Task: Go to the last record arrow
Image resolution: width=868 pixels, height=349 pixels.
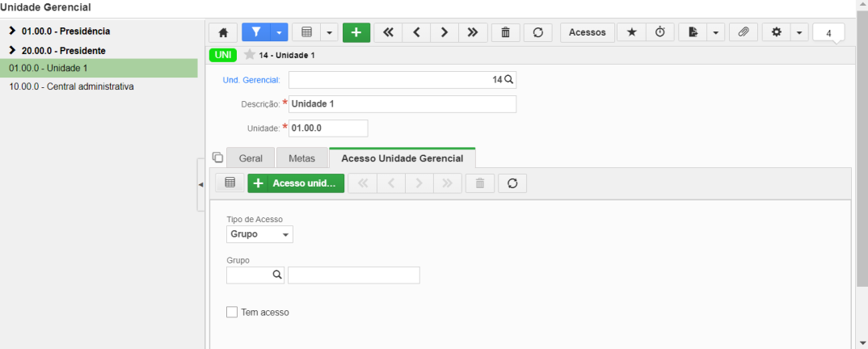Action: point(472,32)
